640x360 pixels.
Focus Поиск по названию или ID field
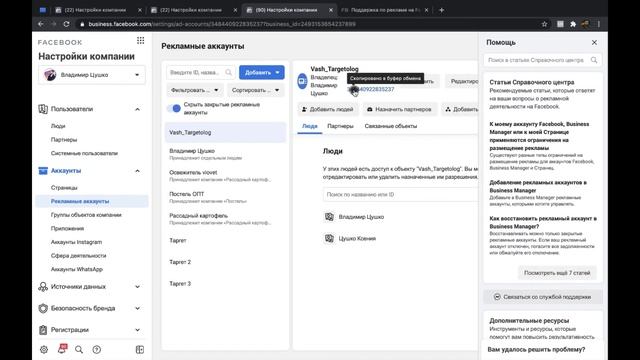(400, 195)
